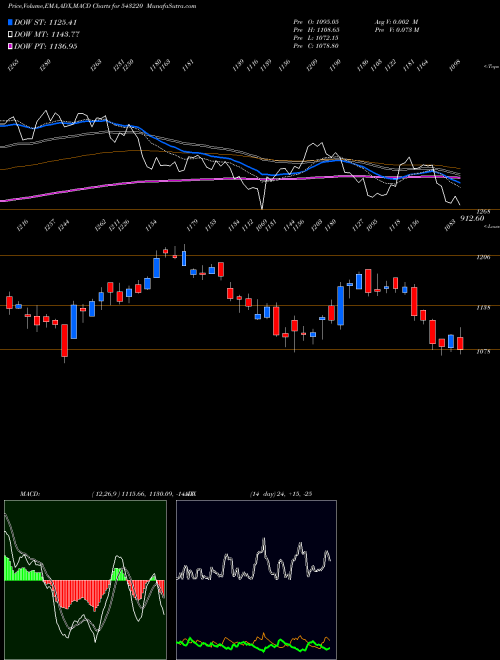Click the 1206 price level label
This screenshot has height=660, width=500.
(484, 258)
